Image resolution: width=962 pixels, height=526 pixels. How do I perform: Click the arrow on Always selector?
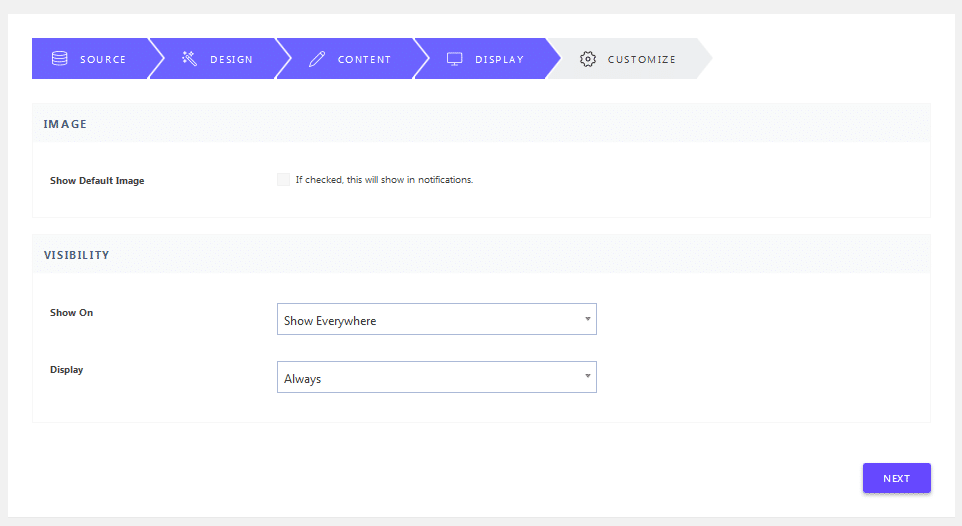coord(587,376)
